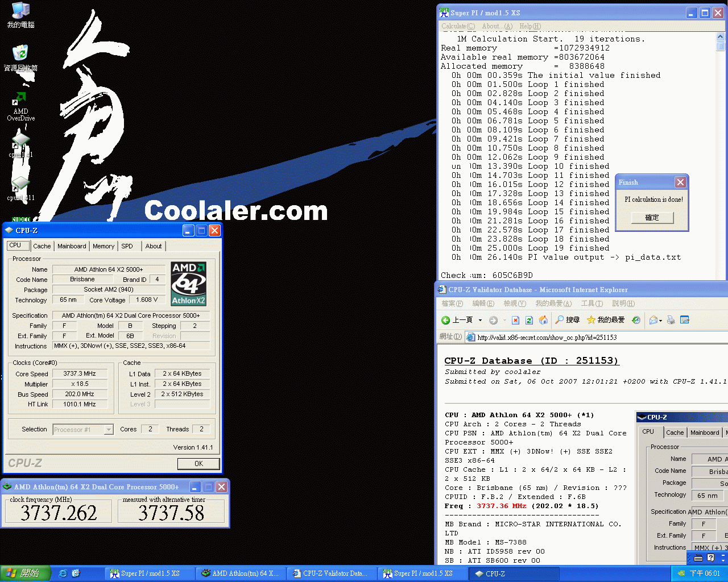This screenshot has height=582, width=728.
Task: Switch to CPU-Z Mainboard tab
Action: pos(72,246)
